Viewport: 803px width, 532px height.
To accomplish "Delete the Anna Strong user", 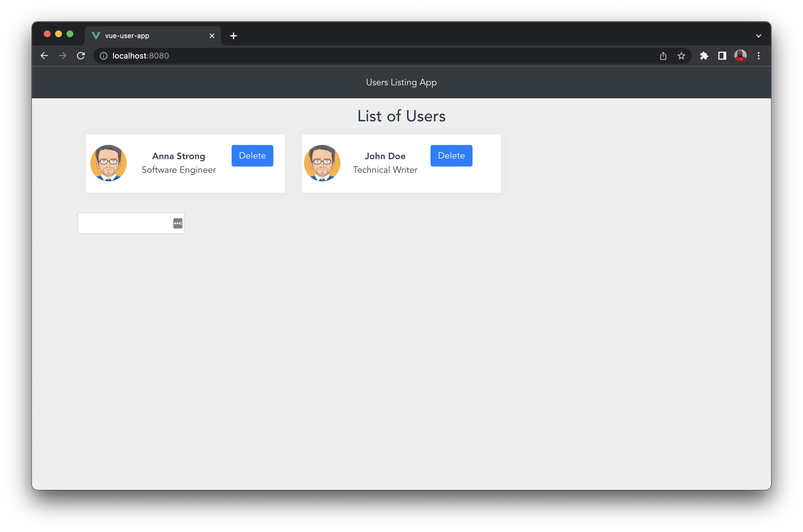I will 252,156.
